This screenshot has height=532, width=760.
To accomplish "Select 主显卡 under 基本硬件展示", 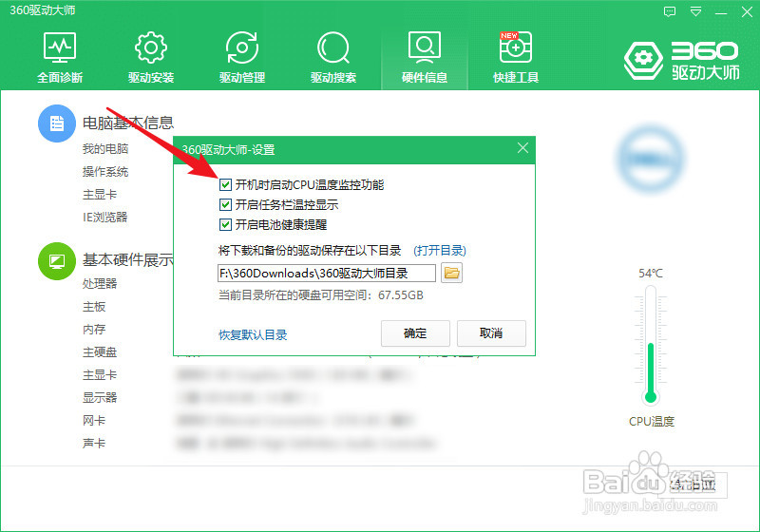I will pyautogui.click(x=100, y=375).
